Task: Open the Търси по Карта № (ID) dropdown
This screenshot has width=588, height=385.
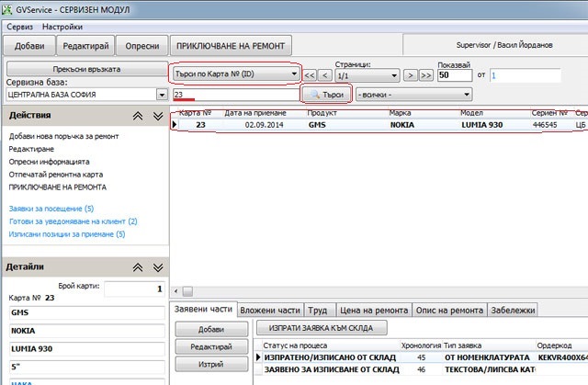Action: (236, 74)
